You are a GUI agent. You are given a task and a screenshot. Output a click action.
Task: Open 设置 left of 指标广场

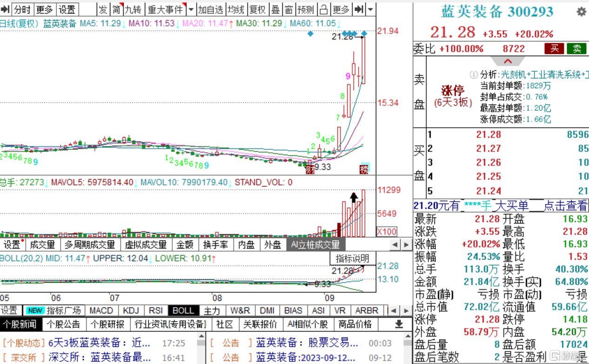pyautogui.click(x=9, y=311)
